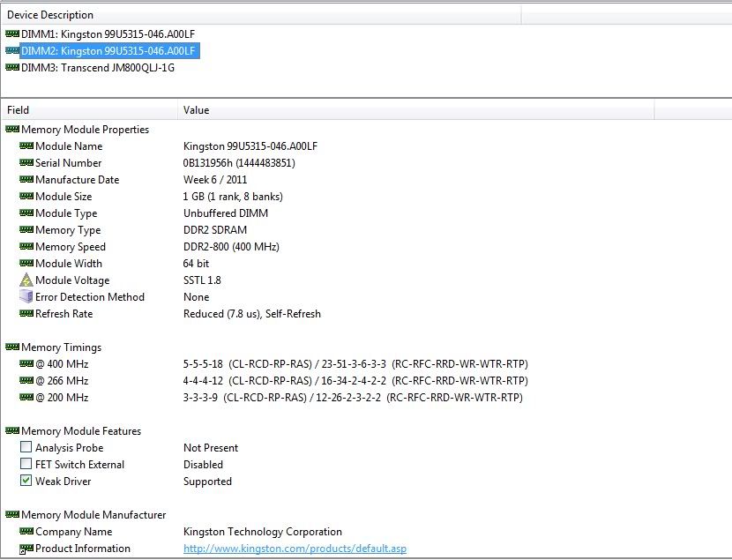
Task: Click the Manufacture Date field label
Action: (x=77, y=180)
